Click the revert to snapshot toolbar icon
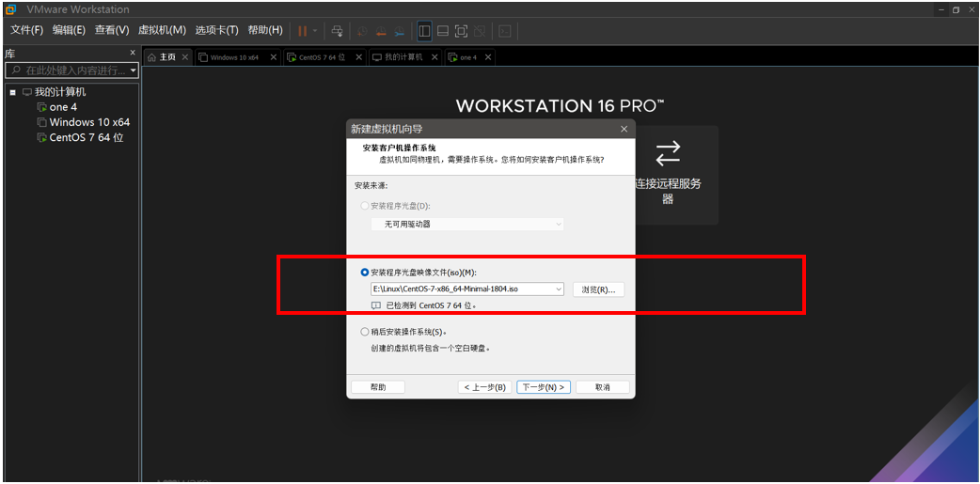The width and height of the screenshot is (980, 484). click(381, 31)
